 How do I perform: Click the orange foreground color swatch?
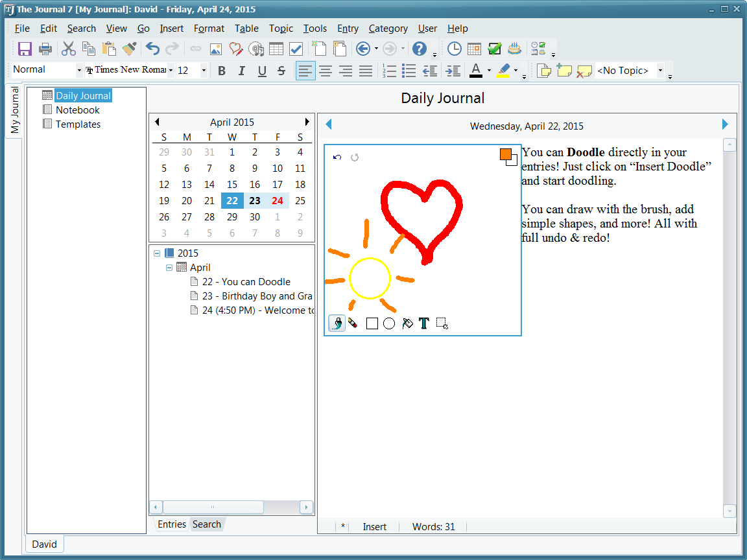[506, 154]
